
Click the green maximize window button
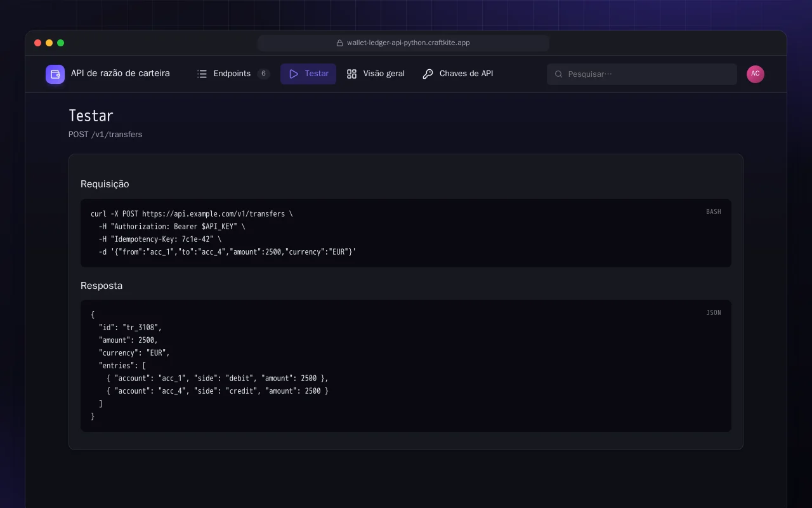tap(61, 43)
